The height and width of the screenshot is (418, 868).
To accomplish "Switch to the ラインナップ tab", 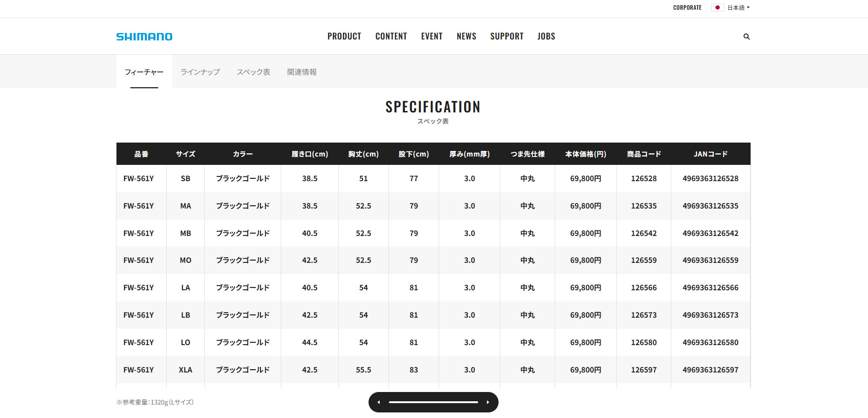I will [x=200, y=72].
